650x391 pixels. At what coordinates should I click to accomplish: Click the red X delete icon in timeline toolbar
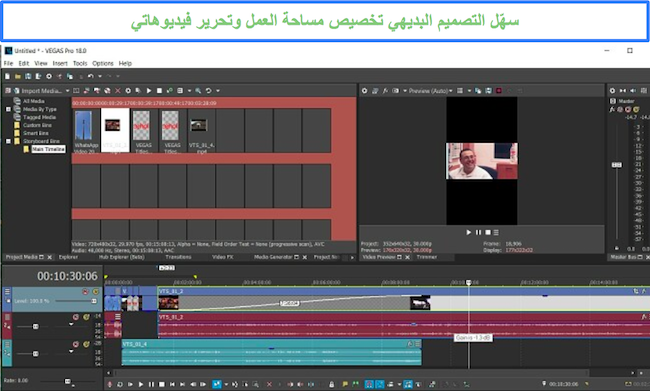pos(269,384)
